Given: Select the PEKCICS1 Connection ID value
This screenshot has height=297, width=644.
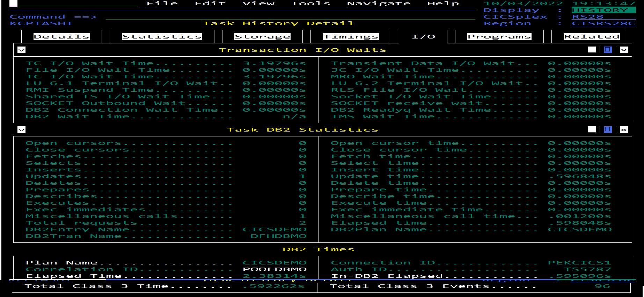Looking at the screenshot, I should click(580, 263).
